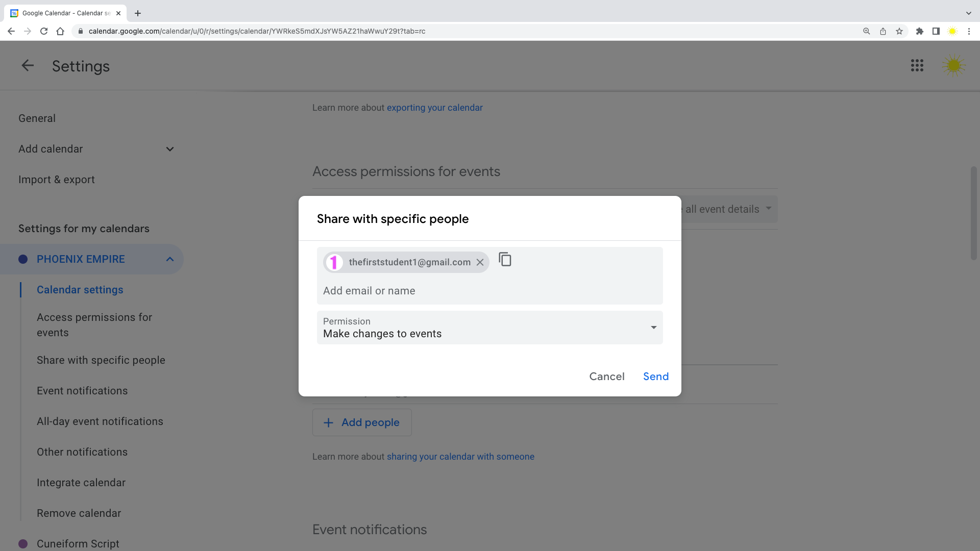The height and width of the screenshot is (551, 980).
Task: Cancel the share dialog
Action: point(606,377)
